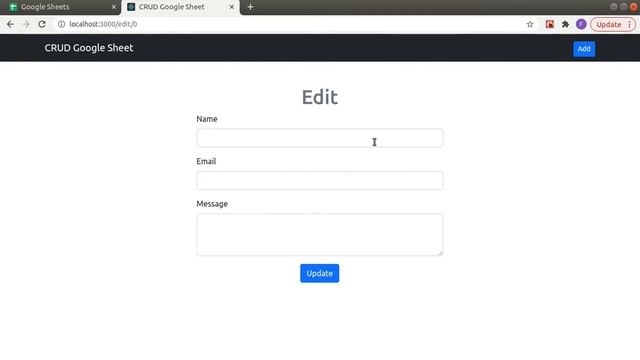Image resolution: width=640 pixels, height=360 pixels.
Task: Click the site info icon in address bar
Action: coord(61,24)
